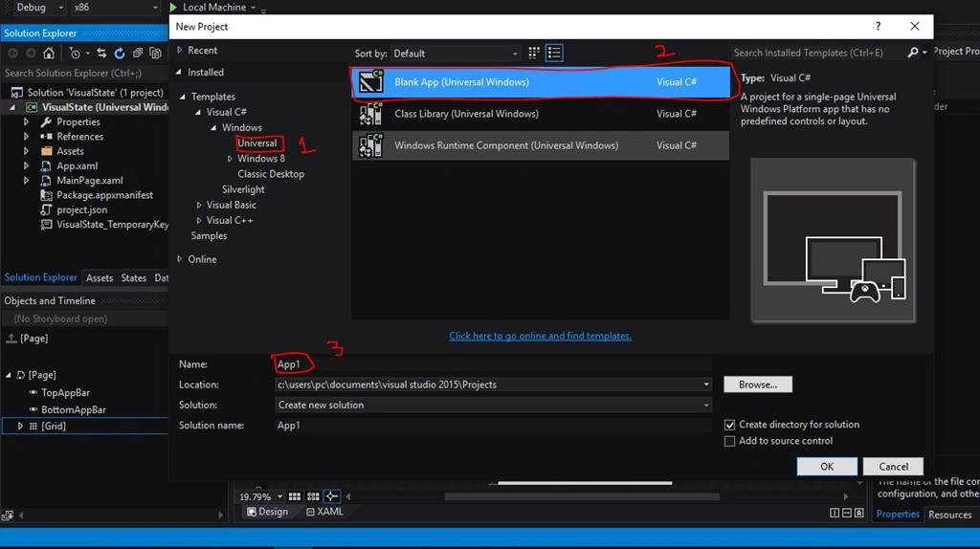Screen dimensions: 980x549
Task: Expand the Visual Basic templates node
Action: (199, 205)
